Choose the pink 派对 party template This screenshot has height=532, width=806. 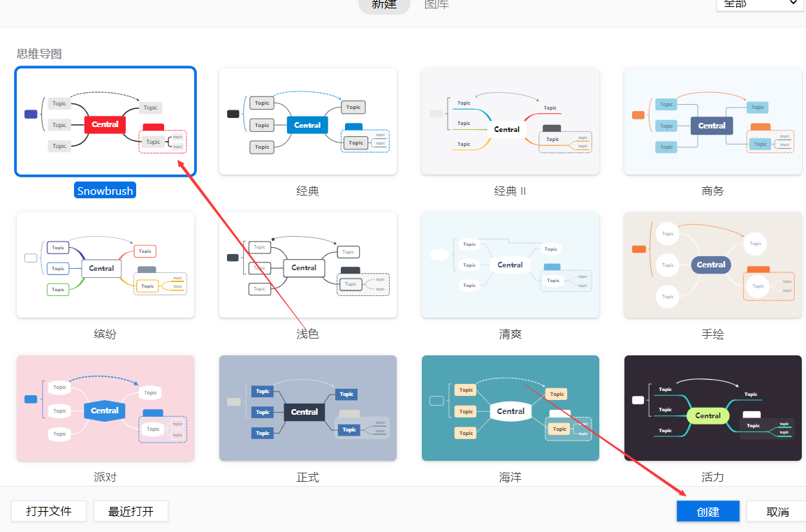[105, 408]
